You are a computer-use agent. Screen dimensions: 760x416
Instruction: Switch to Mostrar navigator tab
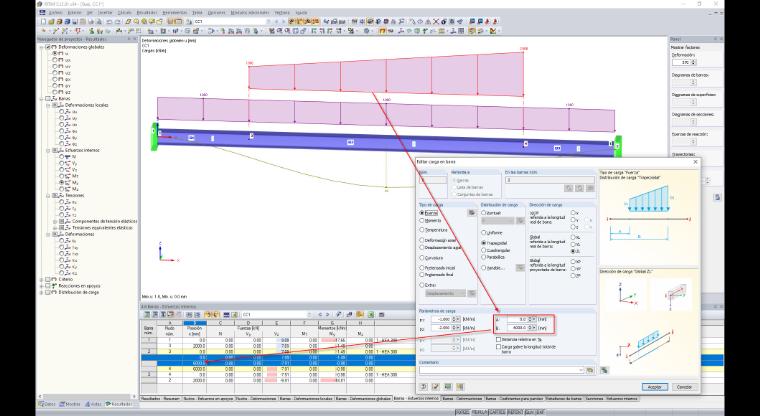point(70,404)
